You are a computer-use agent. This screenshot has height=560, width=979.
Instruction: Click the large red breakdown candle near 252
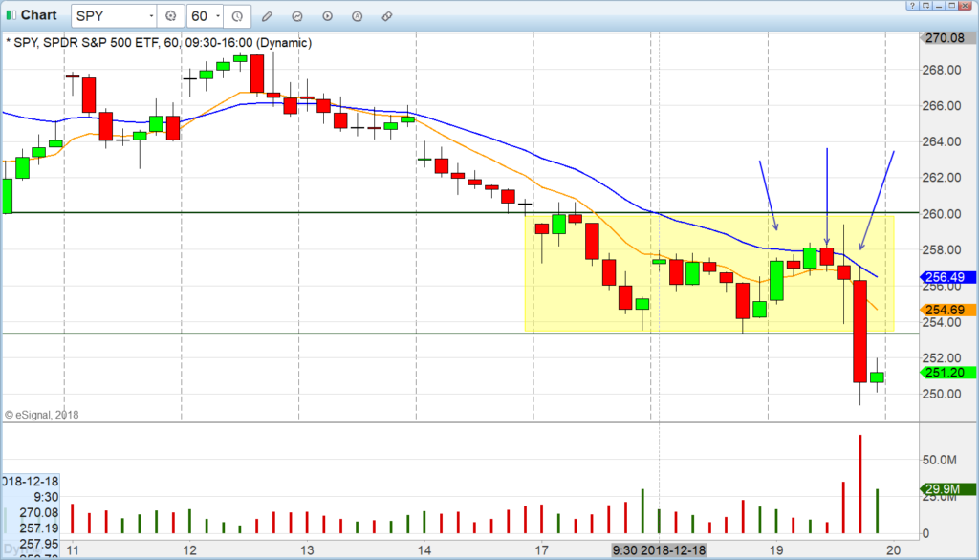(860, 331)
